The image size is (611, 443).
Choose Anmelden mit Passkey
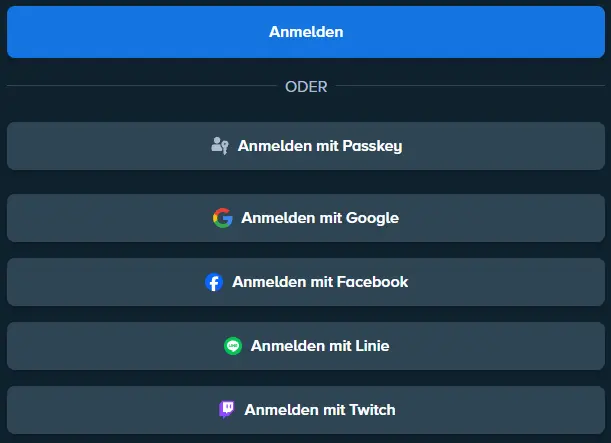pyautogui.click(x=305, y=146)
